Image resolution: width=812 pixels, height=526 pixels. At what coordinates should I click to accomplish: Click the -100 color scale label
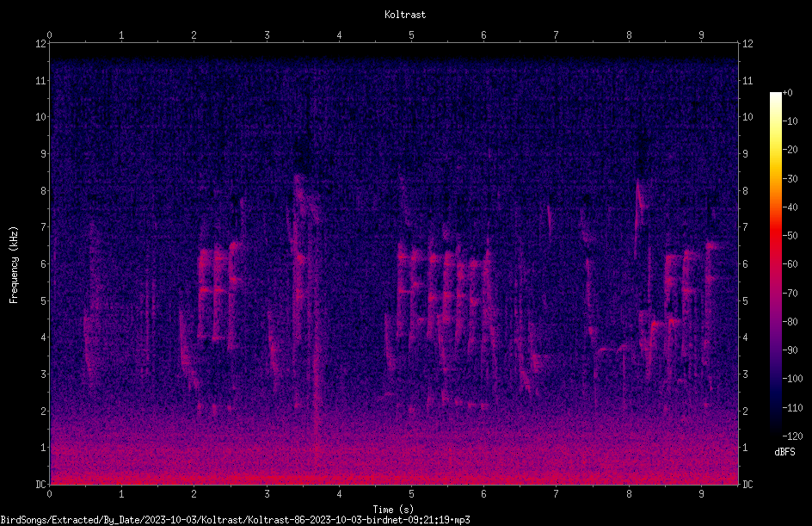click(792, 379)
